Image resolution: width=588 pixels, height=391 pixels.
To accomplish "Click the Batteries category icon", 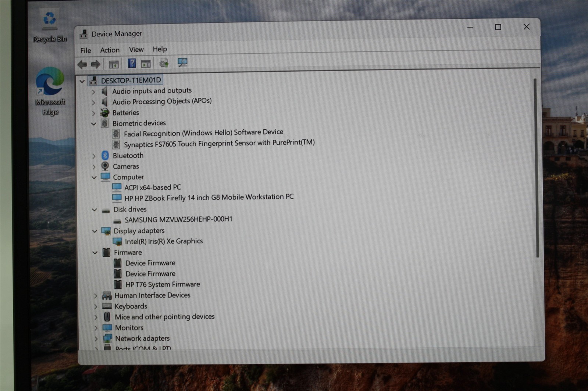I will tap(105, 112).
